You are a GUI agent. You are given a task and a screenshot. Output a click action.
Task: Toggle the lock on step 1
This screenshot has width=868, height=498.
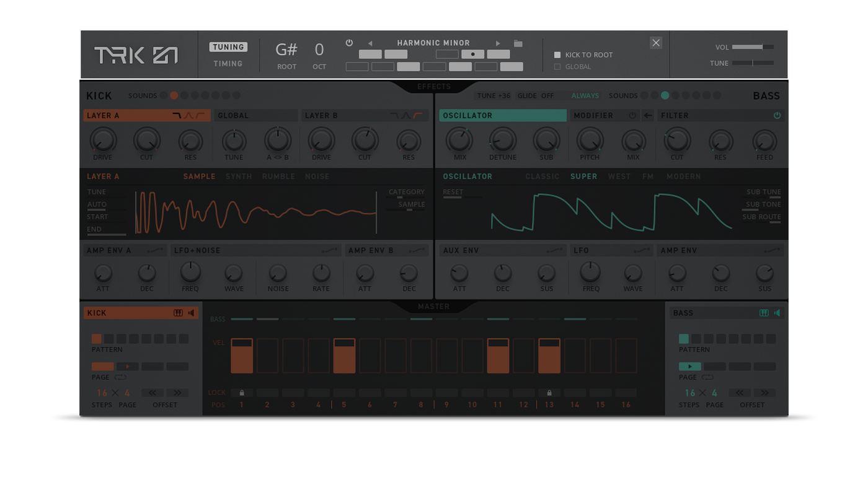(x=242, y=393)
